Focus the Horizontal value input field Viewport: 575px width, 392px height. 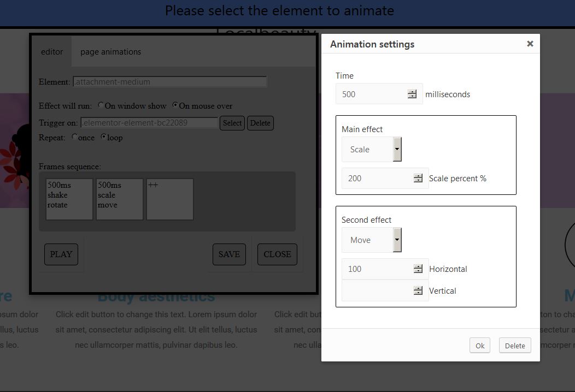click(x=385, y=269)
